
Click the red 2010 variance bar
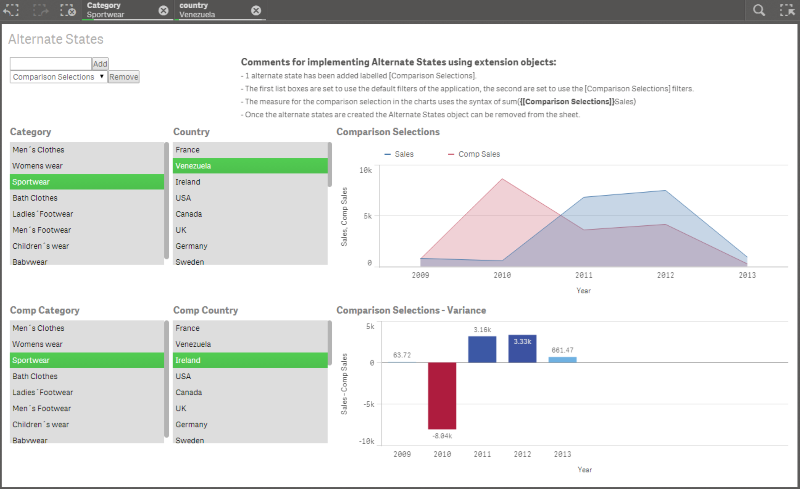tap(442, 395)
